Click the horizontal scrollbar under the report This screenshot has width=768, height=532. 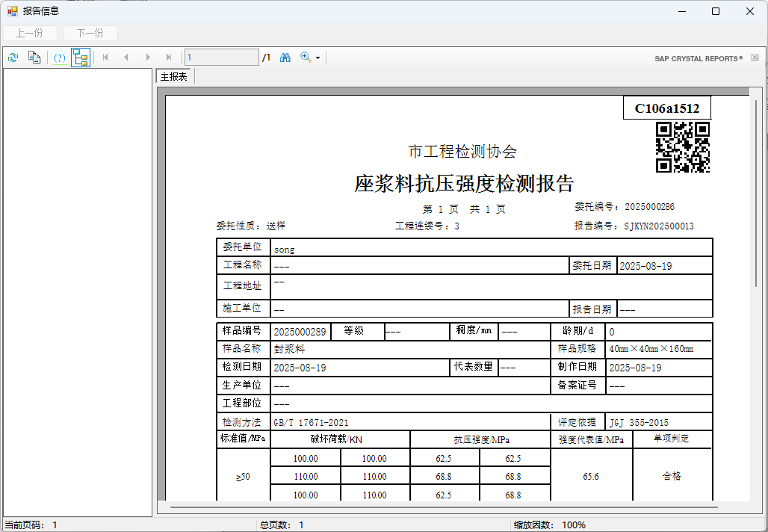(448, 507)
